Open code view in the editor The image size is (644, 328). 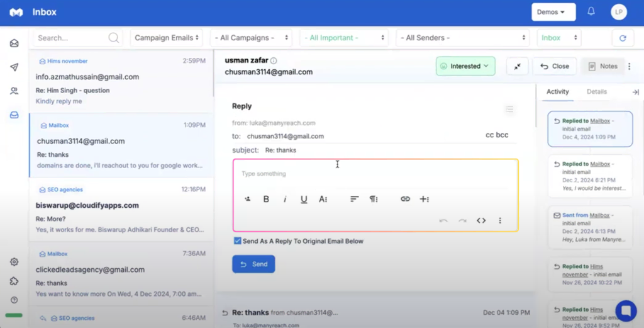(481, 220)
